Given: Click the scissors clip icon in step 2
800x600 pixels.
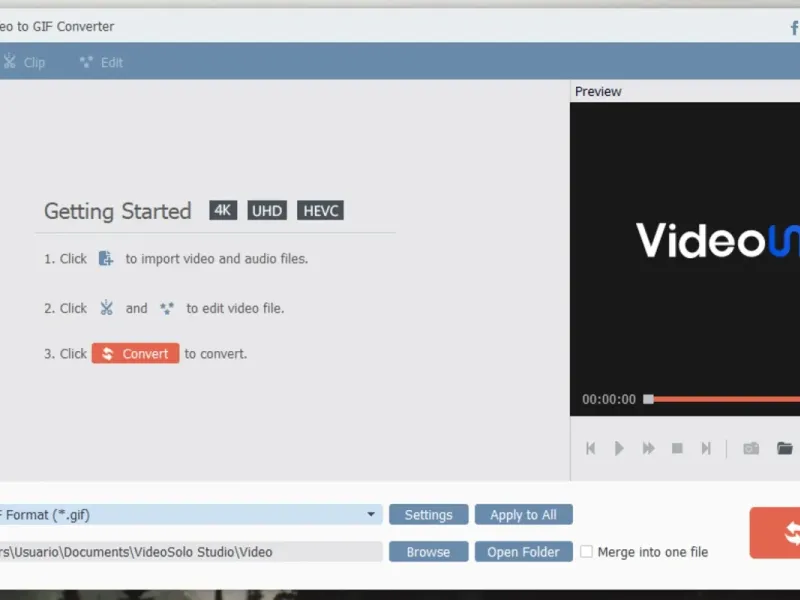Looking at the screenshot, I should (x=106, y=308).
